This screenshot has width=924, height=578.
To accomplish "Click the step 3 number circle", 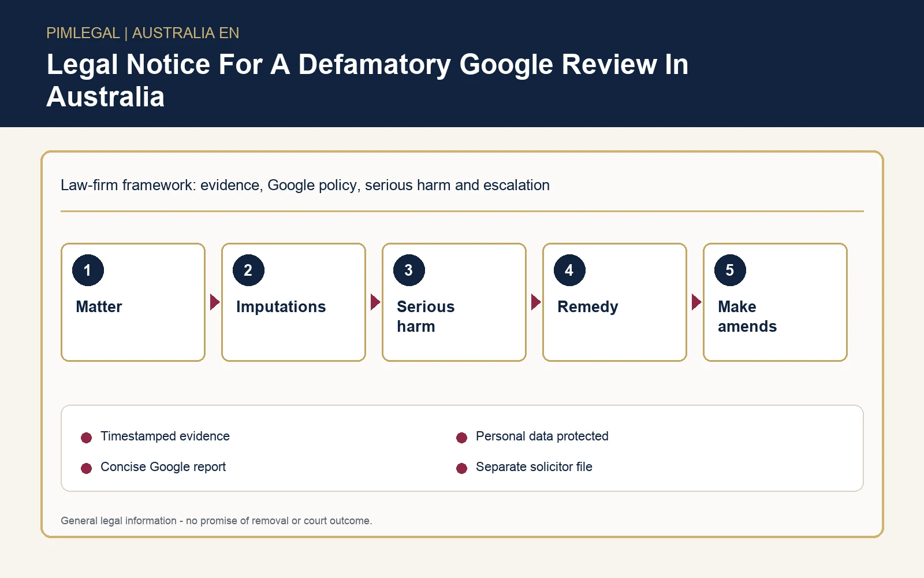I will tap(409, 270).
